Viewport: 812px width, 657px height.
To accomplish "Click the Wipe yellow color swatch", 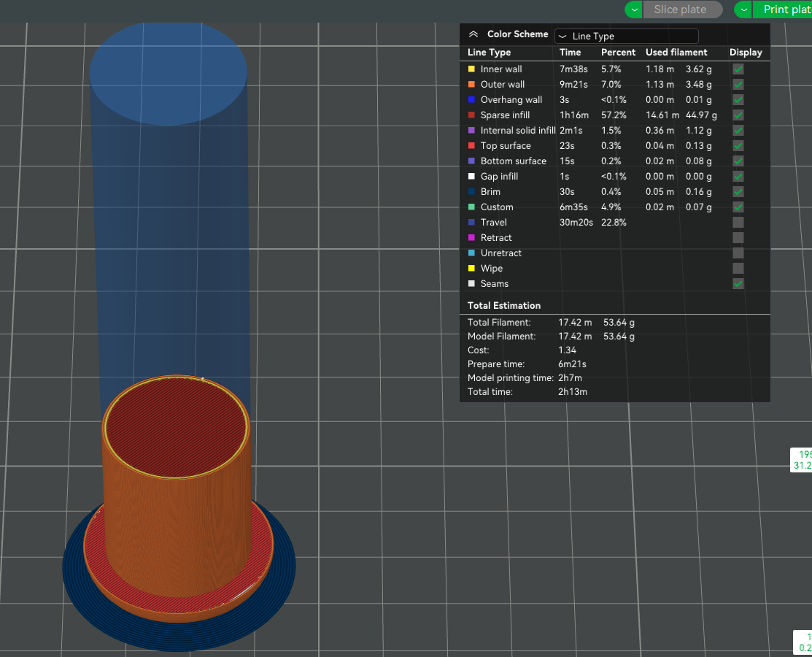I will click(471, 269).
